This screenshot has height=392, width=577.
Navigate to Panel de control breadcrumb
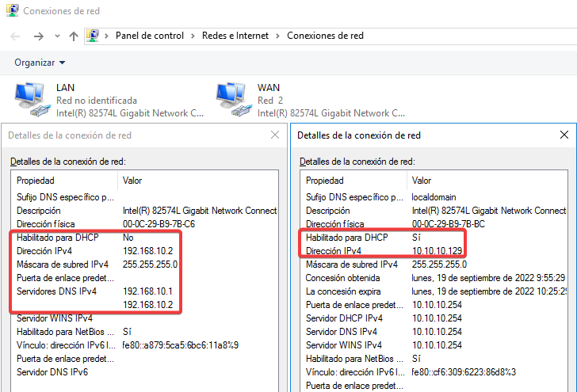click(x=149, y=36)
